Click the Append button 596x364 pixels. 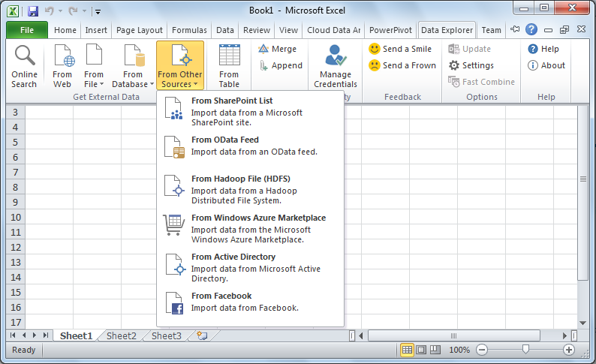pyautogui.click(x=281, y=65)
